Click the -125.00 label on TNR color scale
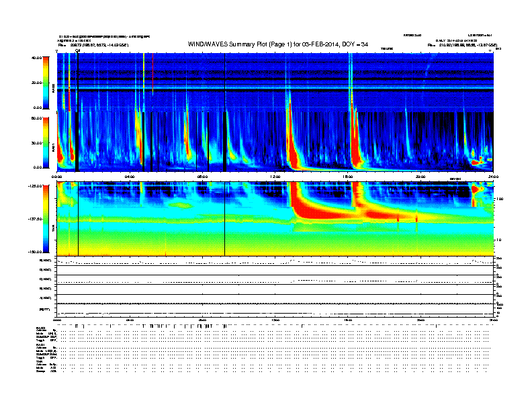Image resolution: width=532 pixels, height=411 pixels. [35, 186]
